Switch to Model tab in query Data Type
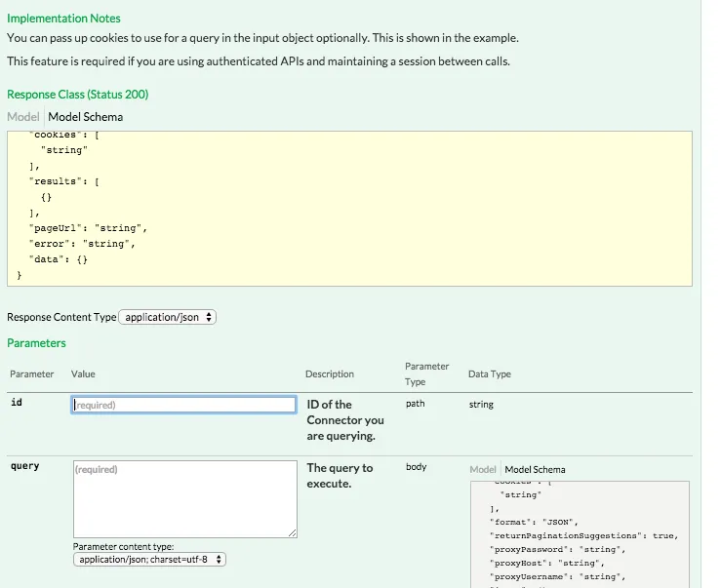Viewport: 721px width, 588px height. coord(483,469)
